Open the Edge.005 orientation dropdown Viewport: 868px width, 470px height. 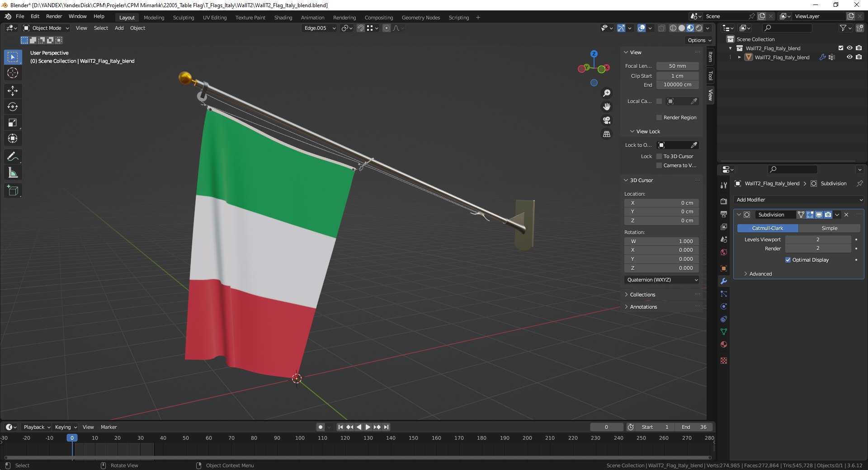point(320,28)
